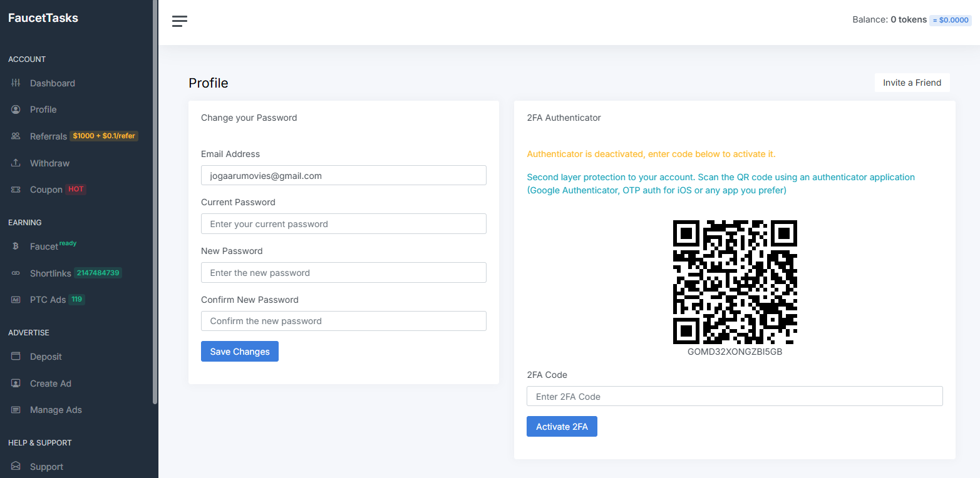Click Save Changes button
Image resolution: width=980 pixels, height=478 pixels.
pos(240,352)
